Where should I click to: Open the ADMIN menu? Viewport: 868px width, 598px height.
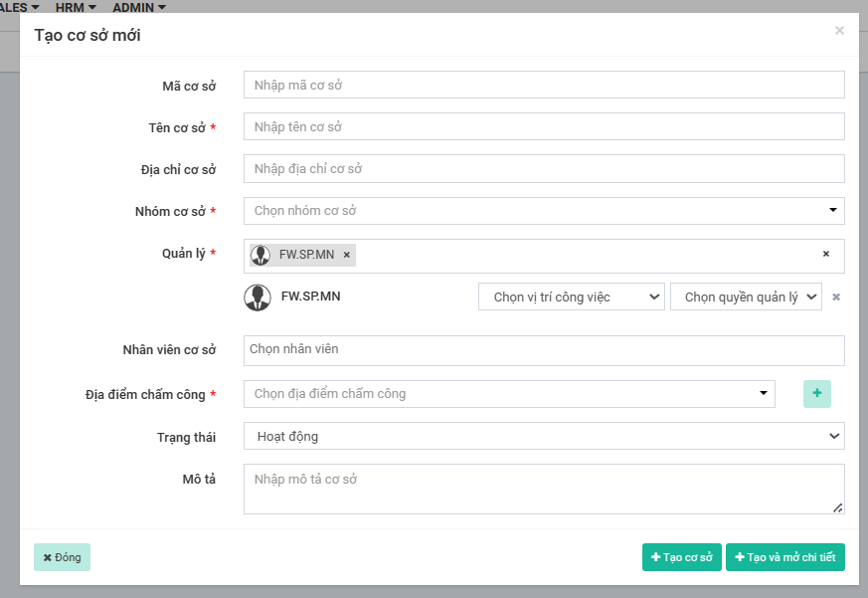[x=138, y=7]
